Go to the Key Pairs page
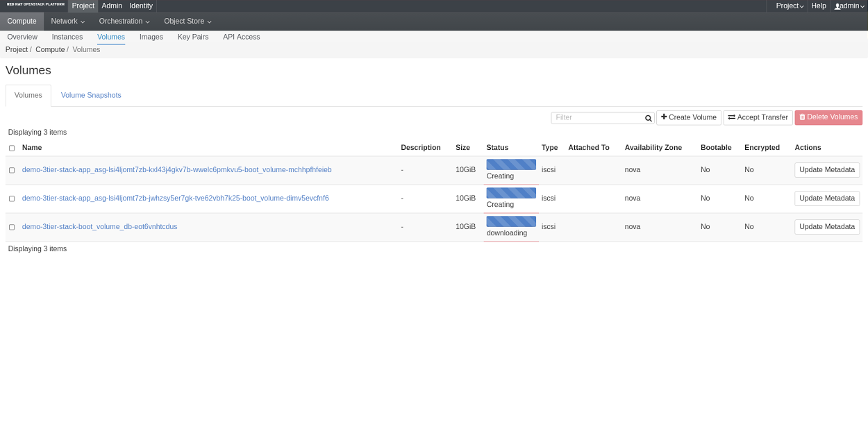Image resolution: width=868 pixels, height=440 pixels. [x=193, y=37]
